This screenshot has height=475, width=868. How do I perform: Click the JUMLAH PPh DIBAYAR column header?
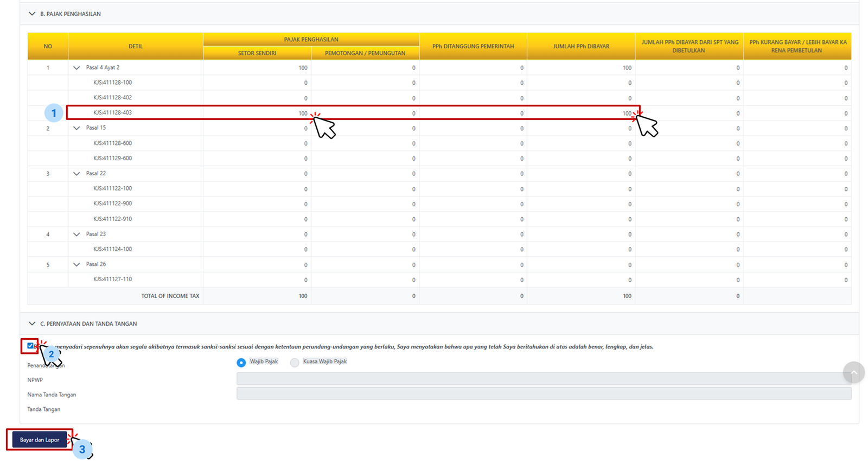click(581, 47)
